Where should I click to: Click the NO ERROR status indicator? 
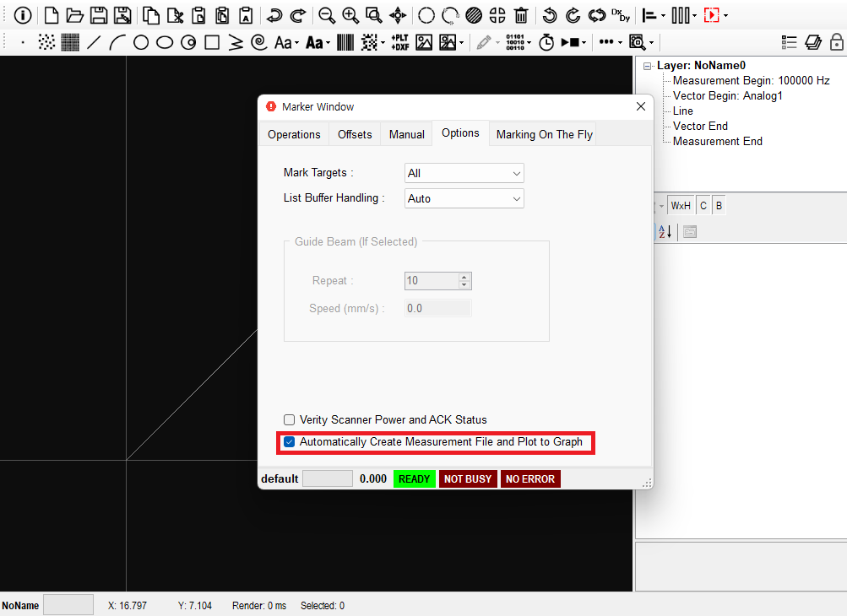tap(530, 478)
